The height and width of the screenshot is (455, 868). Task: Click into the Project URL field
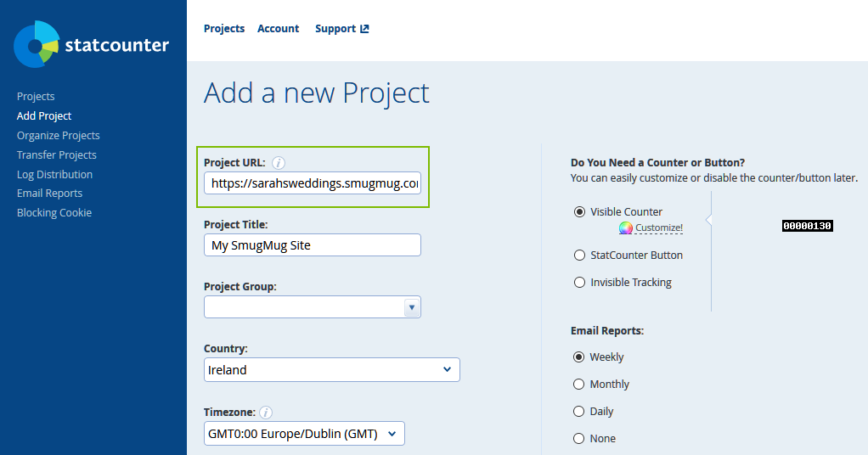point(313,183)
